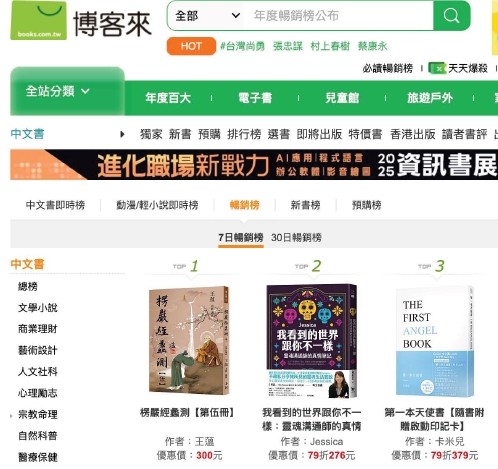Switch to the 30日暢銷榜 tab
This screenshot has height=469, width=498.
click(296, 238)
